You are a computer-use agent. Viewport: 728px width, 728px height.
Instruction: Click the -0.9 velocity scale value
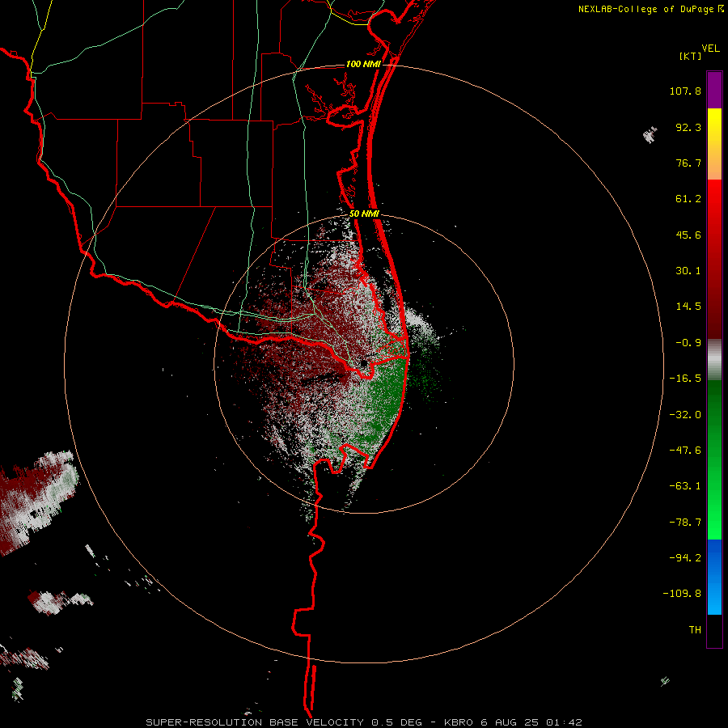click(x=688, y=343)
